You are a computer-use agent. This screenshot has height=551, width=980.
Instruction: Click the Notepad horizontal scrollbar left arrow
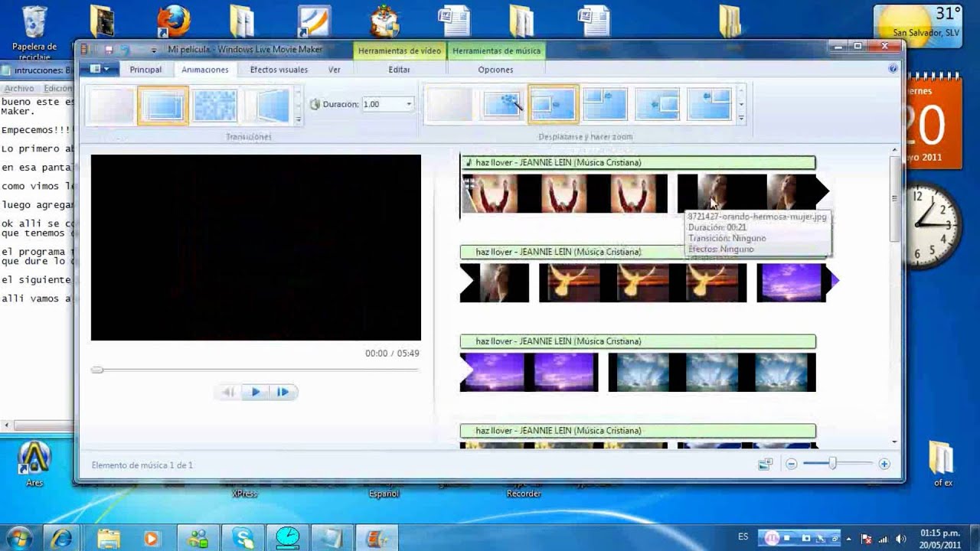click(7, 425)
